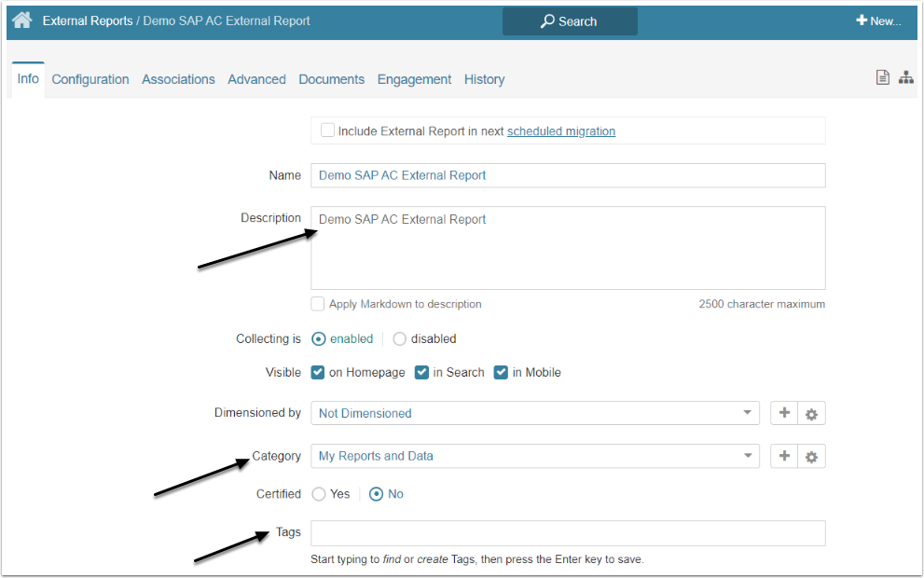Open gear settings beside Dimensioned by
The width and height of the screenshot is (924, 578).
tap(811, 413)
